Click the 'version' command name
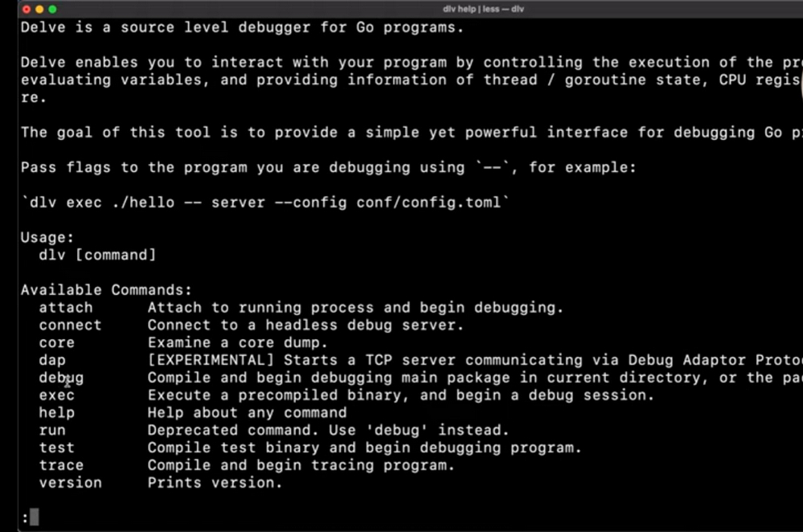 pyautogui.click(x=70, y=483)
